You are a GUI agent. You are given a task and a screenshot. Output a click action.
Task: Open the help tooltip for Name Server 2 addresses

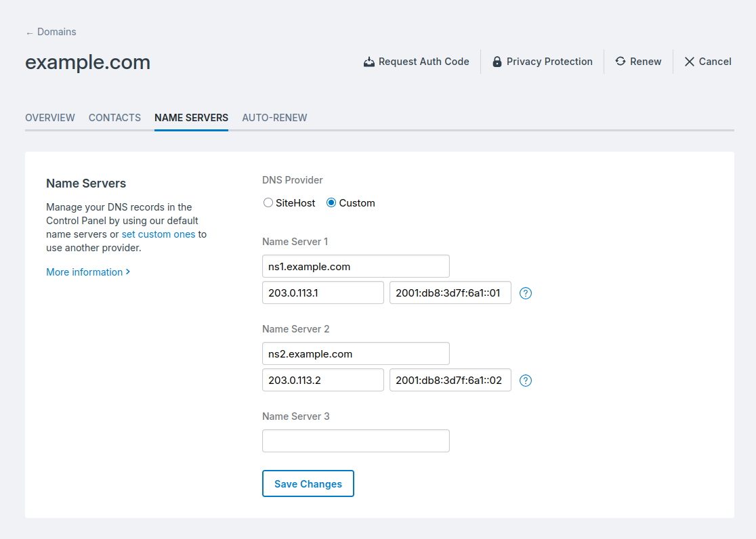[526, 380]
